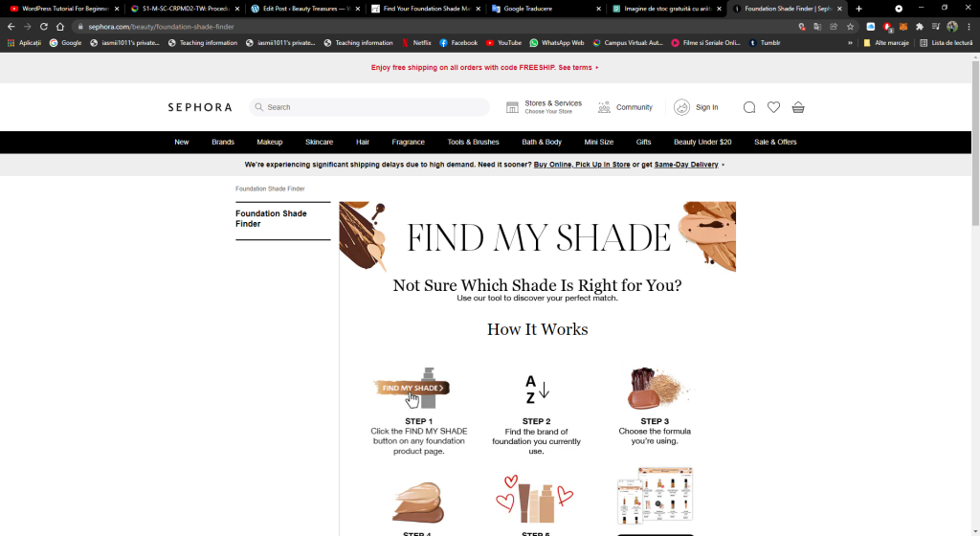Reload the page with refresh icon

point(44,27)
